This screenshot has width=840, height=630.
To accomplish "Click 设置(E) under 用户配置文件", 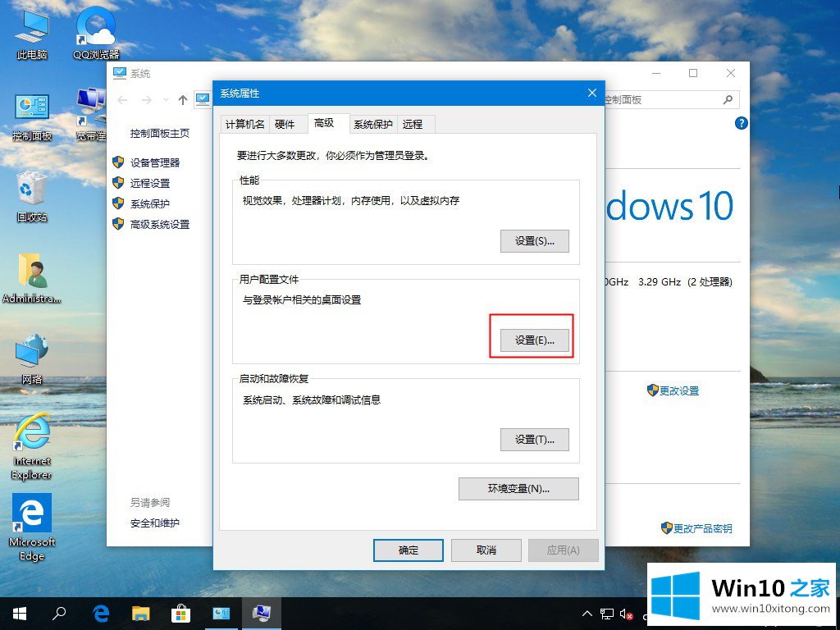I will pyautogui.click(x=534, y=340).
